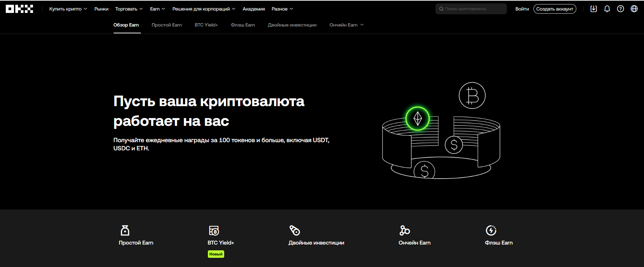Switch to the BTC Yield+ tab
Viewport: 644px width, 267px height.
[206, 25]
